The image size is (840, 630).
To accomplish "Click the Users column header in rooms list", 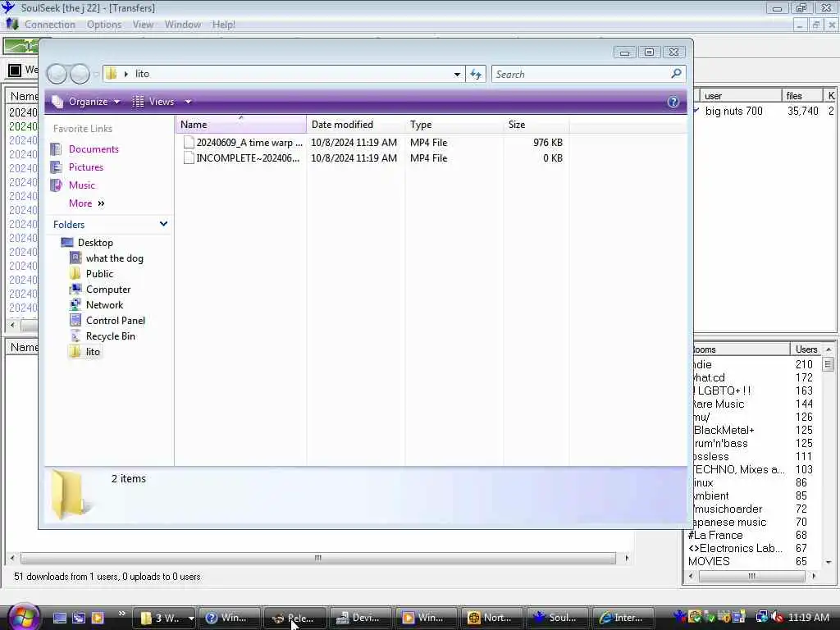I will click(806, 349).
